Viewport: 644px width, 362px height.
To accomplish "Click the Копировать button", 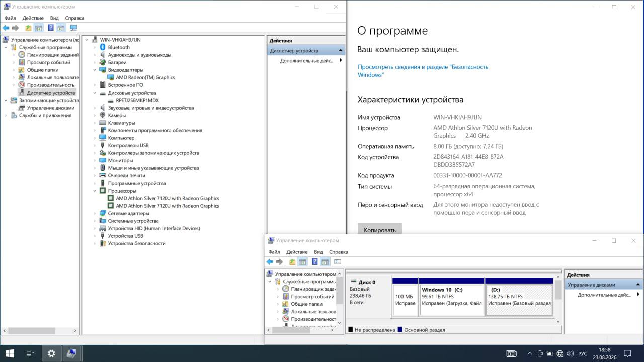I will tap(380, 230).
